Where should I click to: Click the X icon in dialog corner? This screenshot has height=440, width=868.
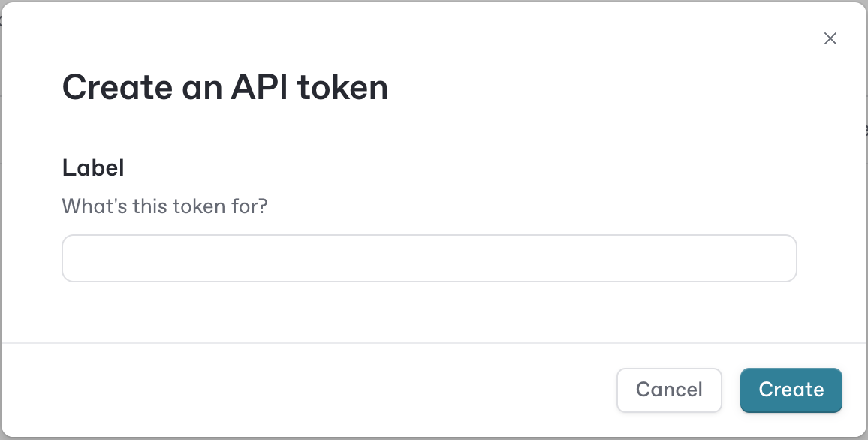(x=830, y=38)
